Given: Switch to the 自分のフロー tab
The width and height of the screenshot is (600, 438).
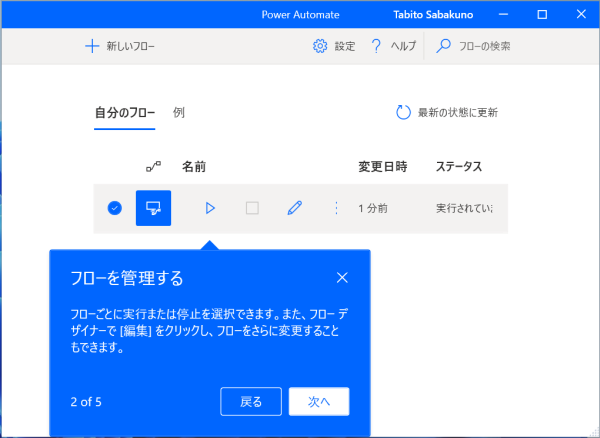Looking at the screenshot, I should pos(125,113).
